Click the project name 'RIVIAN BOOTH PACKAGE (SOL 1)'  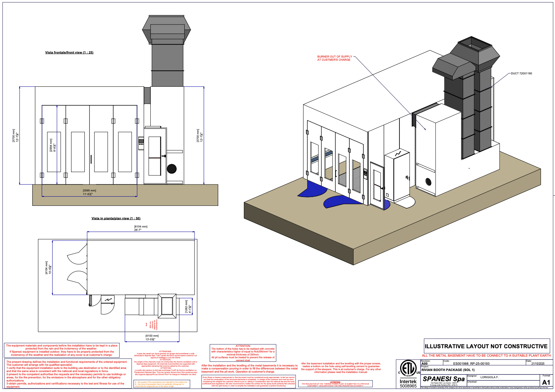point(448,370)
